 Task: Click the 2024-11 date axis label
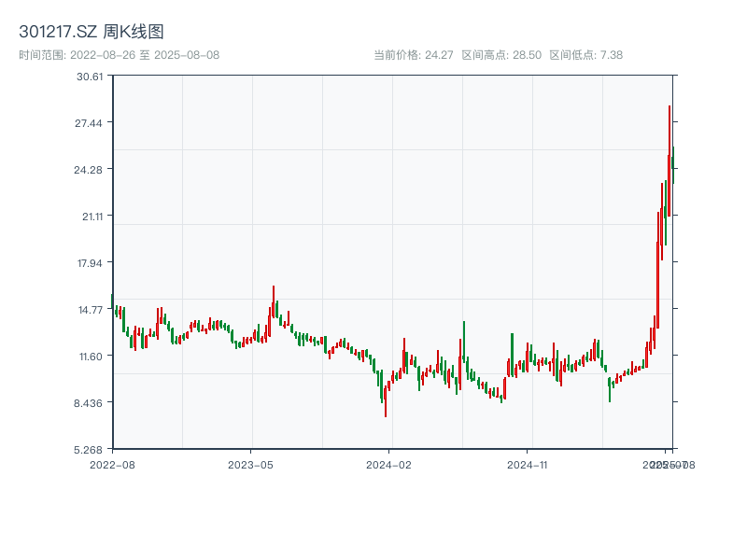528,464
